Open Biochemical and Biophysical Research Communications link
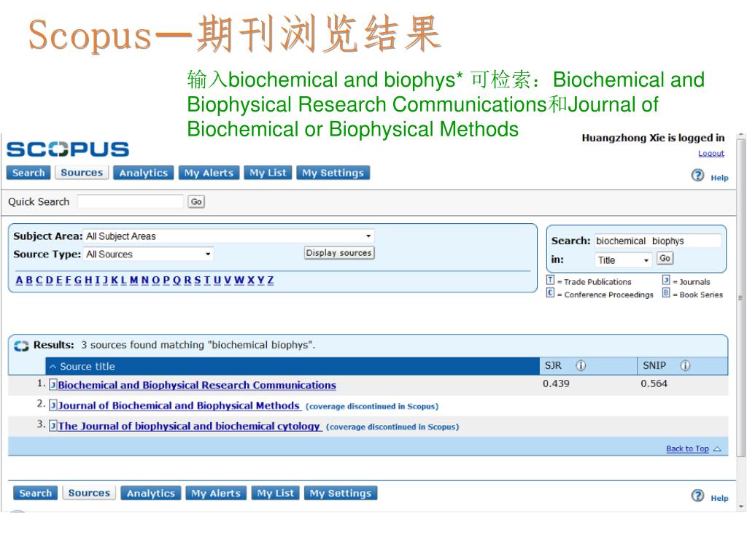The height and width of the screenshot is (560, 747). pyautogui.click(x=197, y=385)
